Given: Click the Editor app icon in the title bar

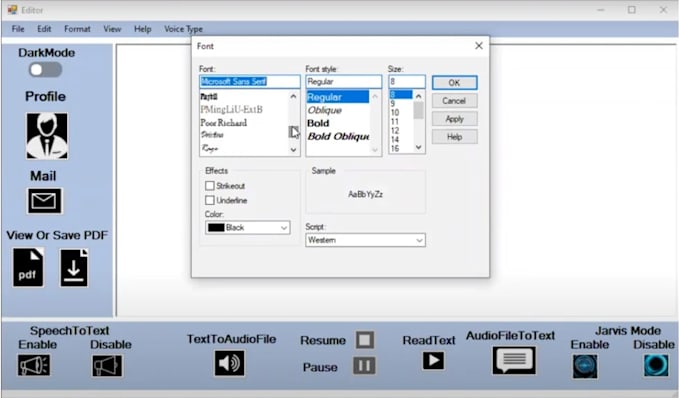Looking at the screenshot, I should 13,10.
